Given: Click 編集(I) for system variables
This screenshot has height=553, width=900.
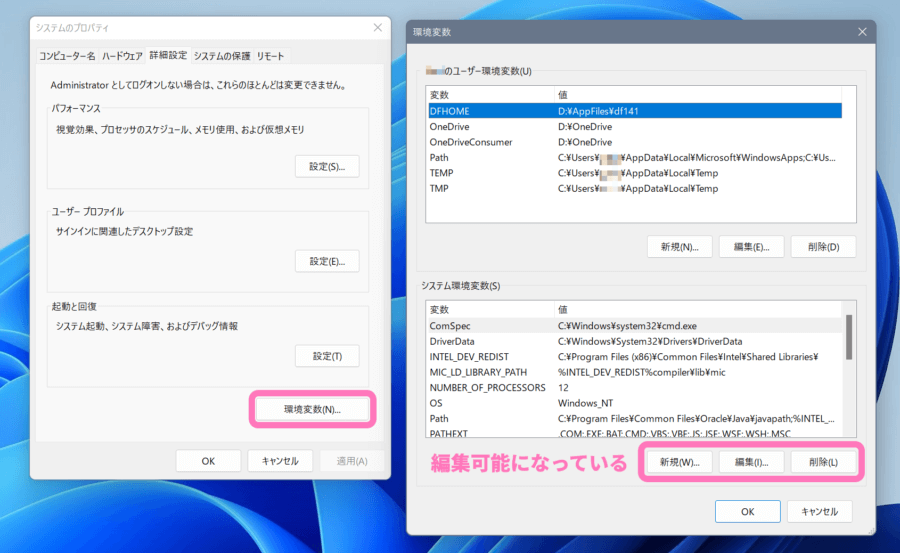Looking at the screenshot, I should click(x=751, y=462).
